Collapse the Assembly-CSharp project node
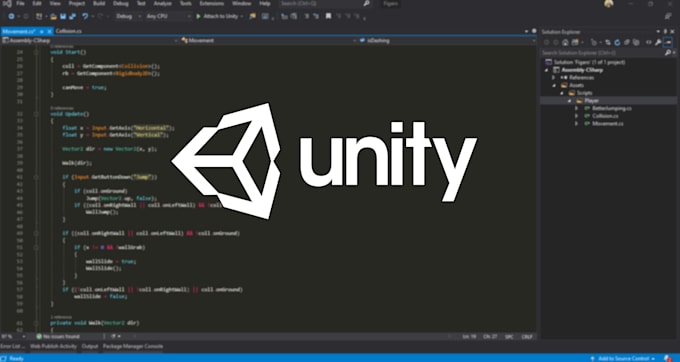 [x=546, y=70]
